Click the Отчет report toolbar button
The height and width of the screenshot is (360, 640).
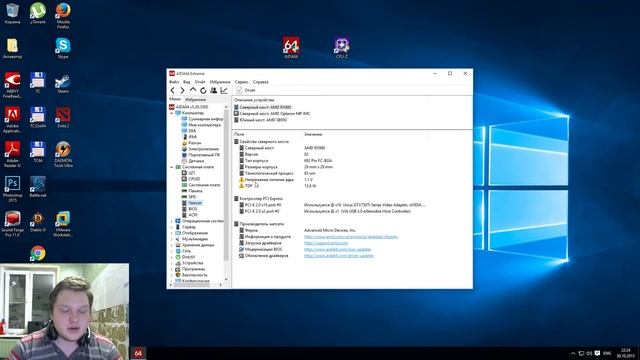(246, 90)
